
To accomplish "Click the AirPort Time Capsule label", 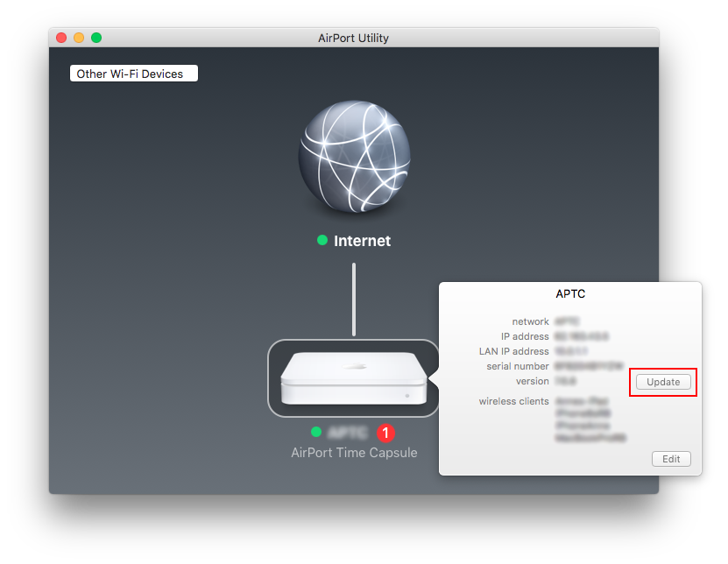I will tap(354, 453).
